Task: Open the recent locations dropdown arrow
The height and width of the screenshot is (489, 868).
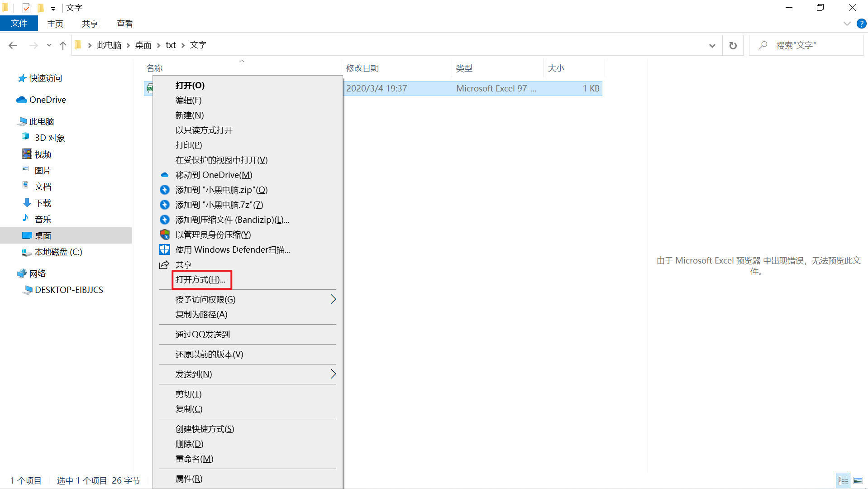Action: pyautogui.click(x=49, y=45)
